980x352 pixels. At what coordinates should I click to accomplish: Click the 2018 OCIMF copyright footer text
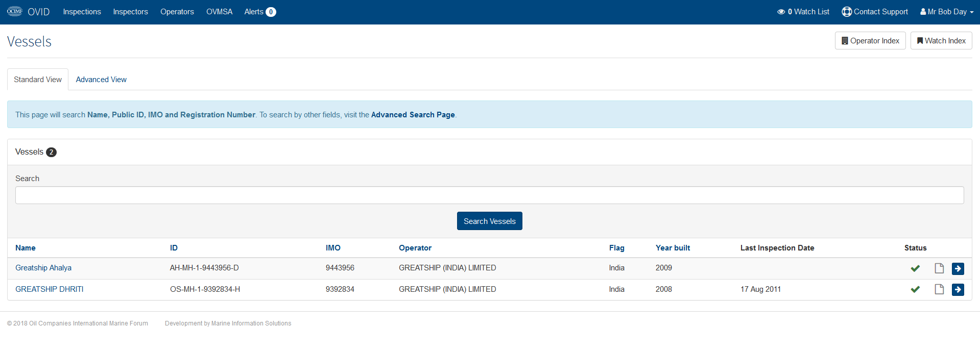(78, 323)
